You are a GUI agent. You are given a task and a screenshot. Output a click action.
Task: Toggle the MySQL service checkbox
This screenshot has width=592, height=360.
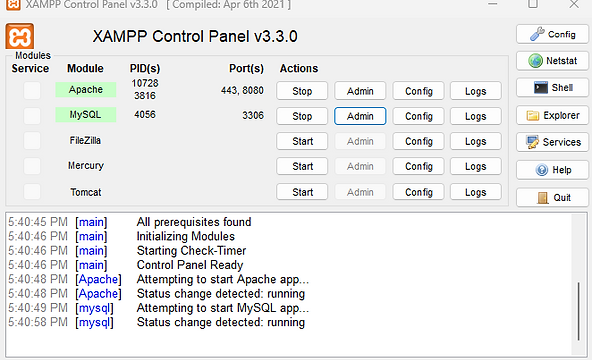(32, 115)
